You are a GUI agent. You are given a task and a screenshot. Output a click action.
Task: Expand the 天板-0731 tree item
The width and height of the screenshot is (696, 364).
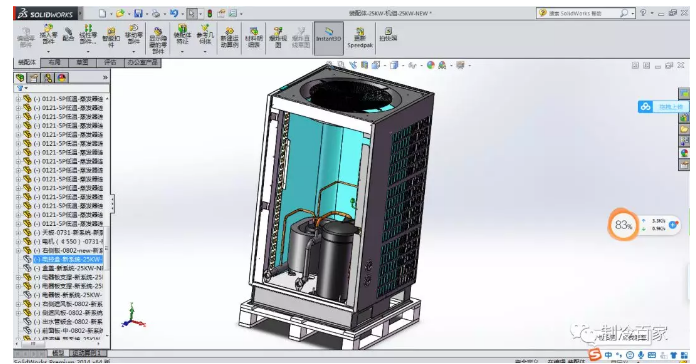[x=18, y=233]
